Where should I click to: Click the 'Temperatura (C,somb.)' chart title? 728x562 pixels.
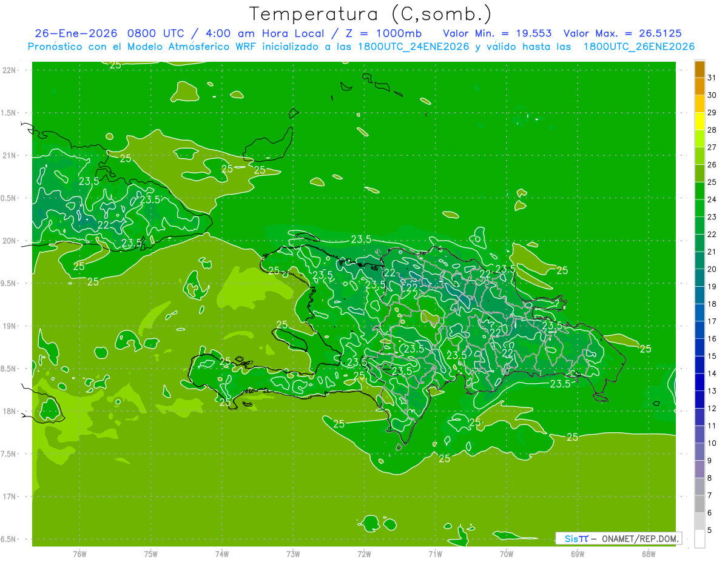pyautogui.click(x=371, y=14)
